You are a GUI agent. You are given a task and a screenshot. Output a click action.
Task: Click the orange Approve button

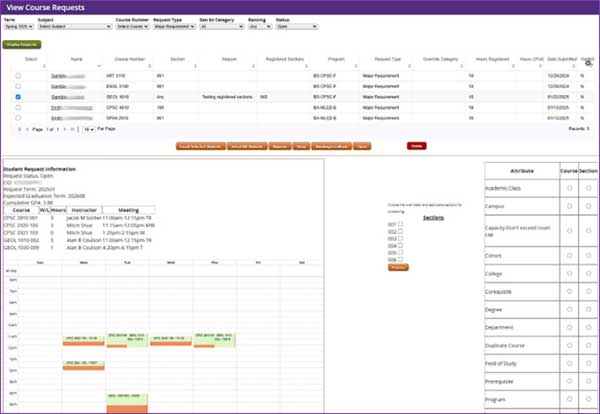[x=280, y=146]
